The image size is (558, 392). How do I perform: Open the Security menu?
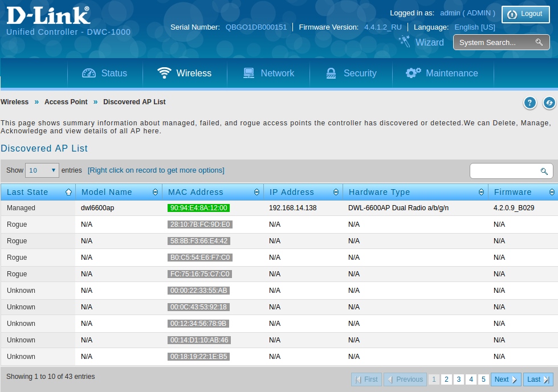pos(351,73)
